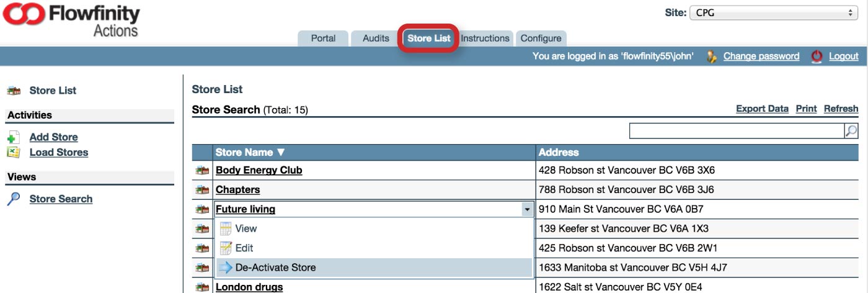
Task: Click the Add Store link
Action: pyautogui.click(x=54, y=137)
